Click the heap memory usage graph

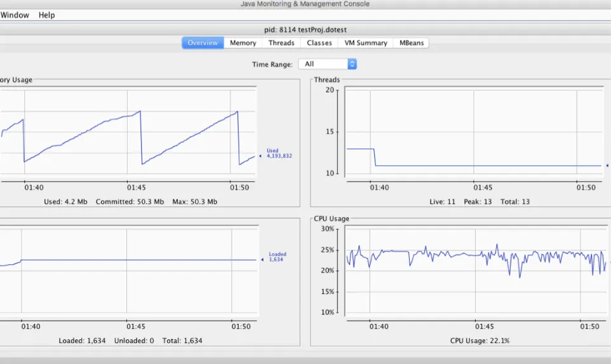(x=128, y=131)
